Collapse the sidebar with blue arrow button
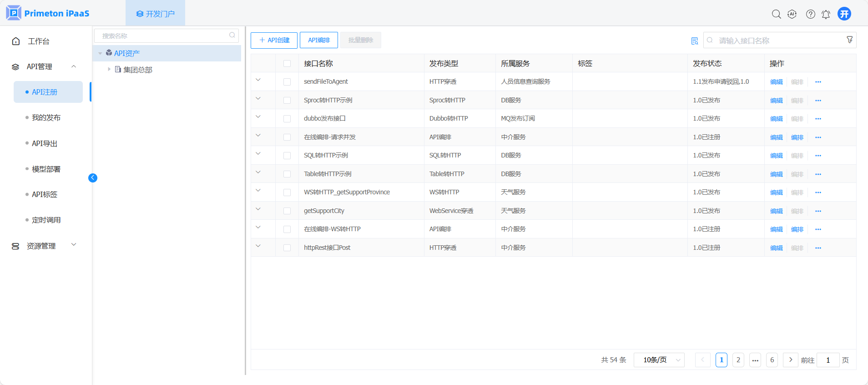Image resolution: width=868 pixels, height=385 pixels. click(93, 178)
